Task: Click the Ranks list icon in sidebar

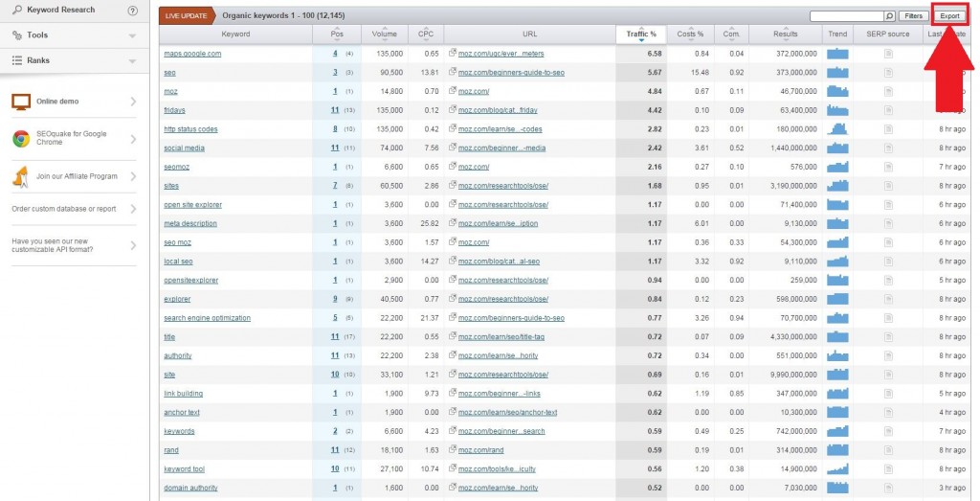Action: coord(17,60)
